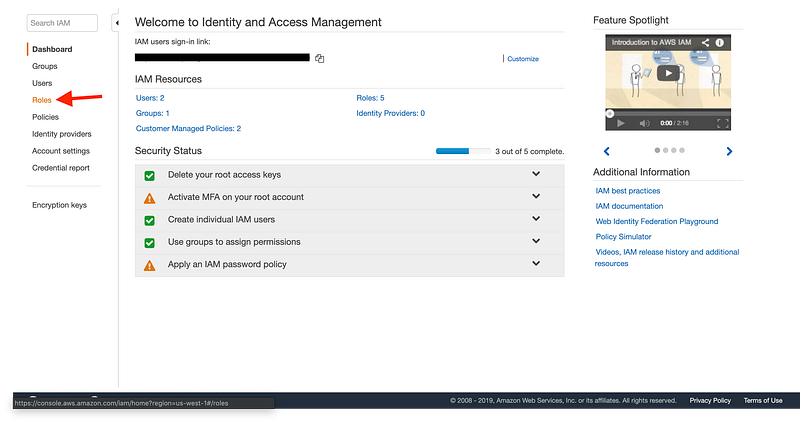Click the Search IAM field
800x424 pixels.
pyautogui.click(x=62, y=23)
